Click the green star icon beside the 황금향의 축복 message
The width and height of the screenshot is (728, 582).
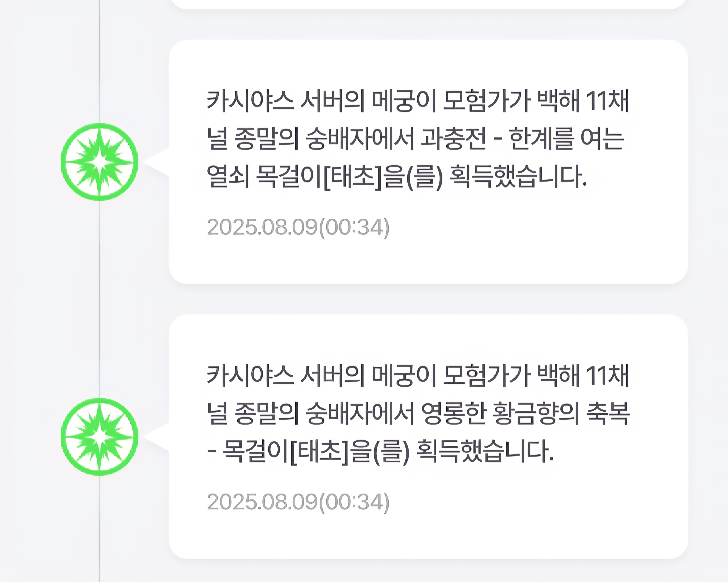pos(99,437)
